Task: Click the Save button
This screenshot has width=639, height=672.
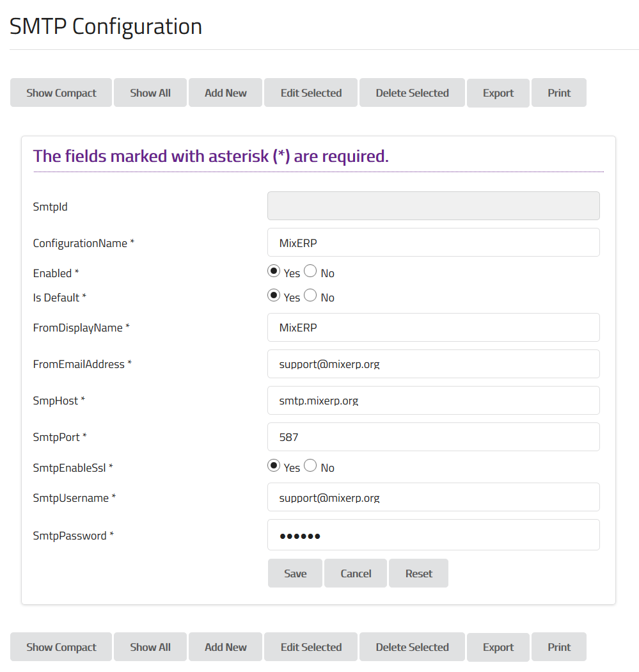Action: point(295,573)
